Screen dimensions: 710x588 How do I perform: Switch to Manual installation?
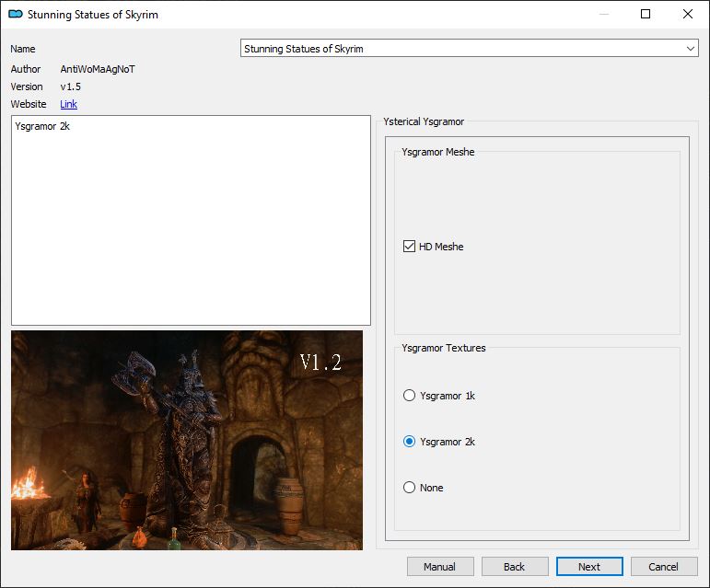(440, 567)
